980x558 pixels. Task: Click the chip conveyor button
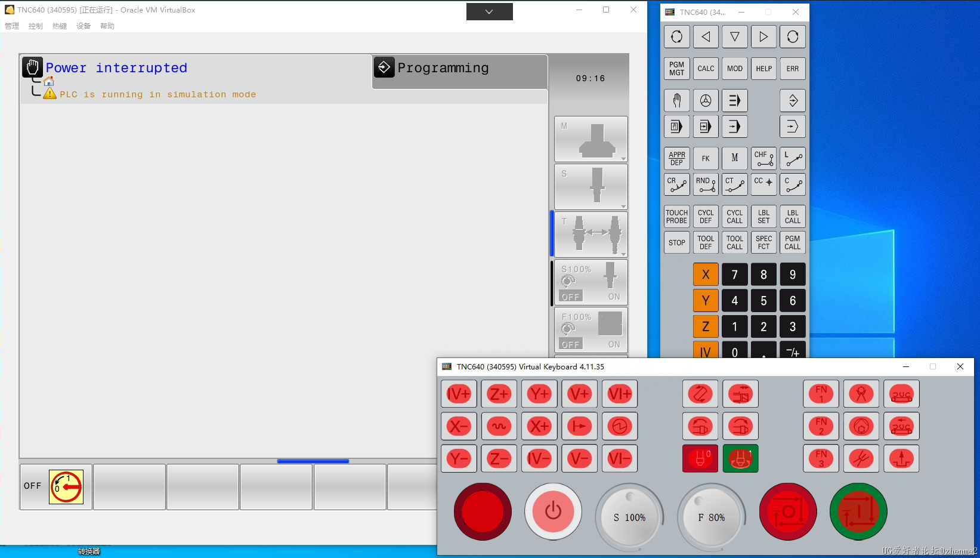(901, 394)
